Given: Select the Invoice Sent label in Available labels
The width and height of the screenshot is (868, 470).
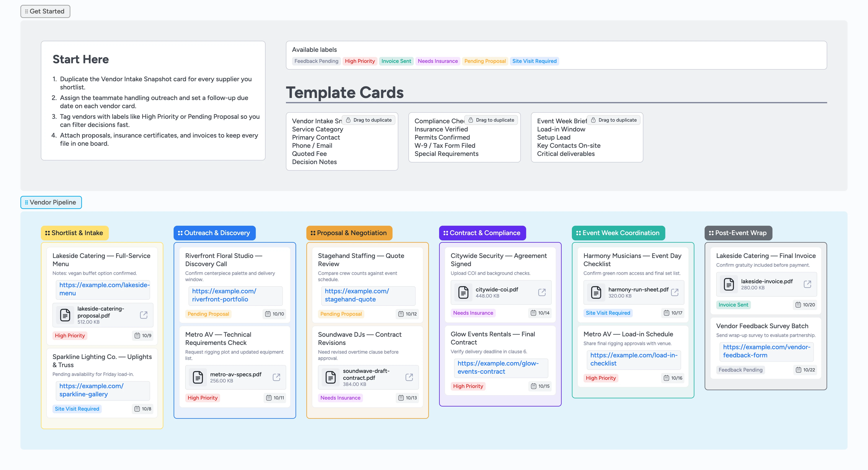Looking at the screenshot, I should 396,61.
